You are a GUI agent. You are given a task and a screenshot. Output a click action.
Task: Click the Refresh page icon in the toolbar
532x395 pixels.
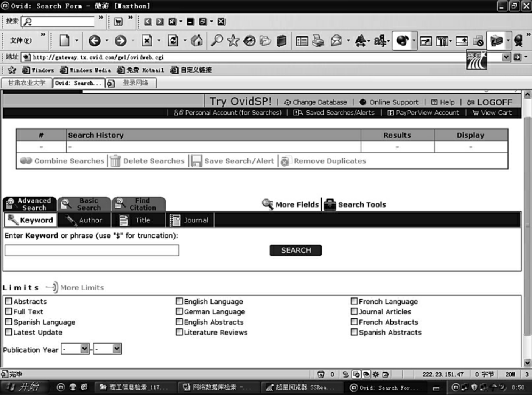point(173,40)
